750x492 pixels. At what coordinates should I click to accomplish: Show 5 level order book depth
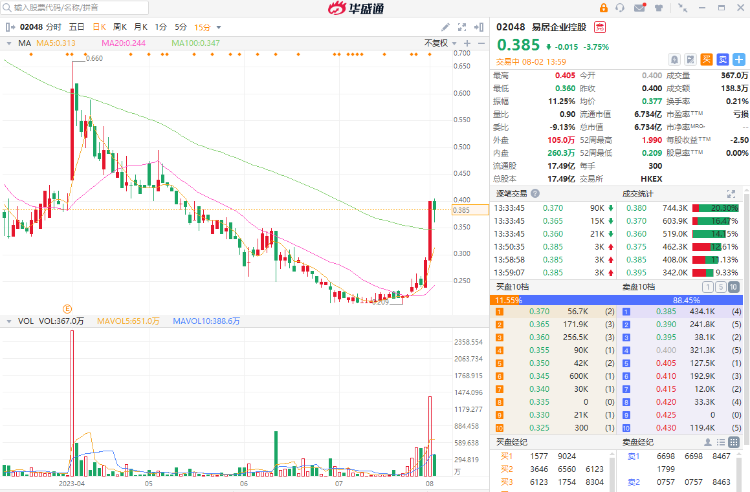tap(720, 287)
